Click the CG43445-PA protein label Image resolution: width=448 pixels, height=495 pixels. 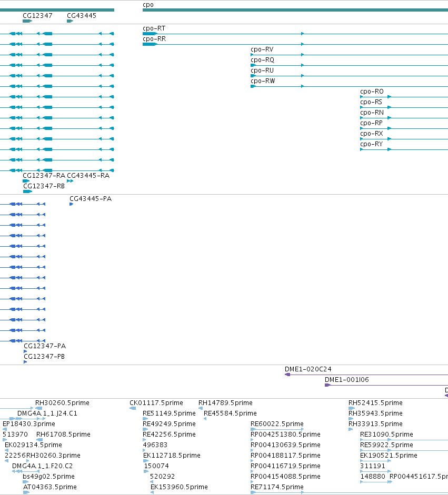pyautogui.click(x=91, y=199)
